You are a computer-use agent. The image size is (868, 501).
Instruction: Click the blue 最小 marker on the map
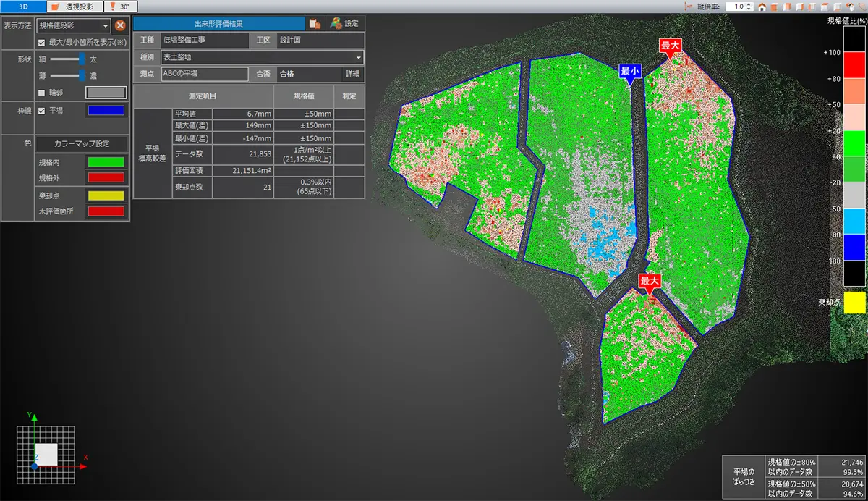coord(629,72)
